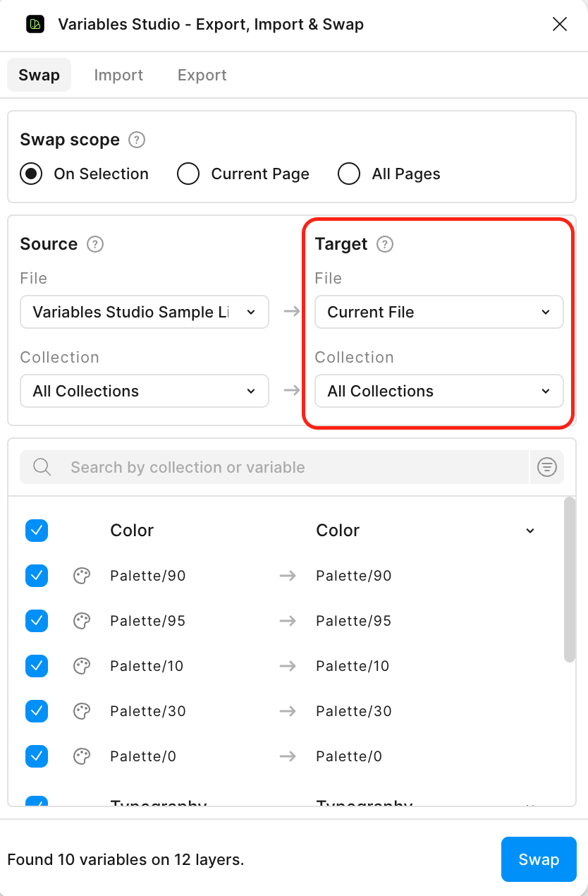Select the All Pages radio button

click(x=349, y=174)
